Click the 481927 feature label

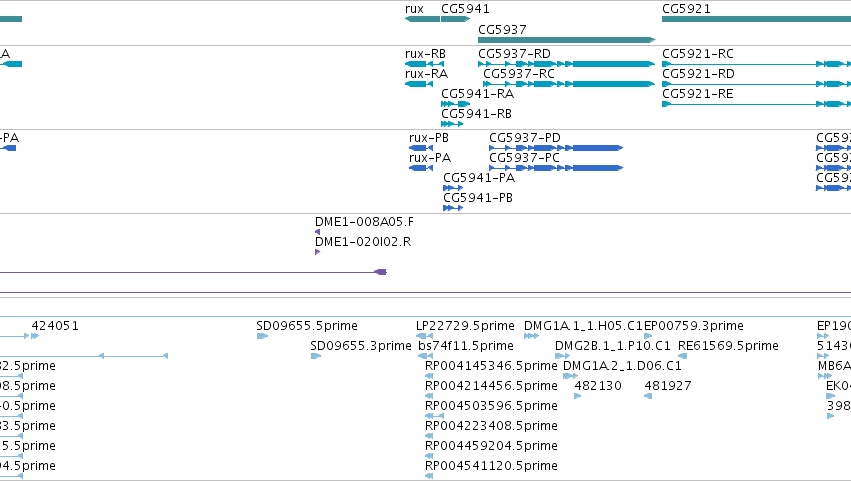668,386
